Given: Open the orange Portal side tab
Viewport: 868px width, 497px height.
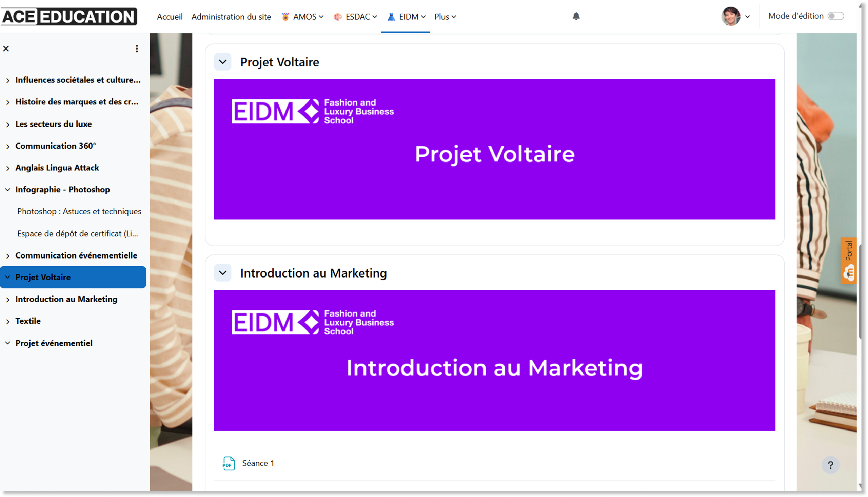Looking at the screenshot, I should click(849, 261).
